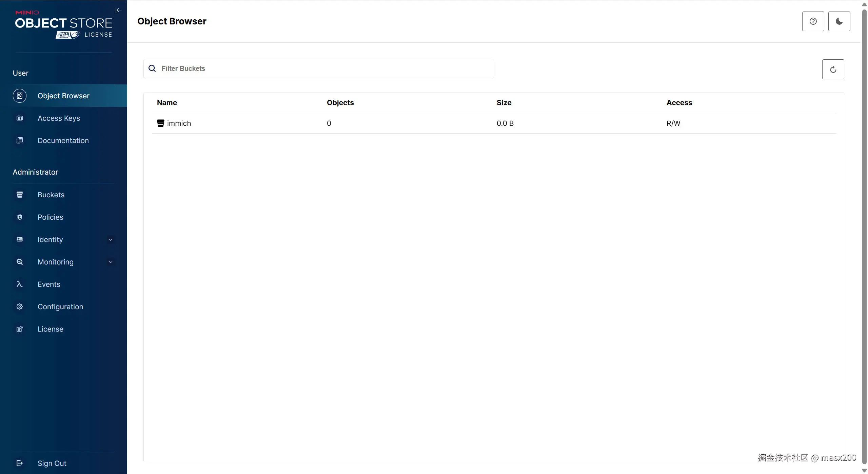The width and height of the screenshot is (868, 474).
Task: Click the immich bucket icon
Action: tap(160, 123)
